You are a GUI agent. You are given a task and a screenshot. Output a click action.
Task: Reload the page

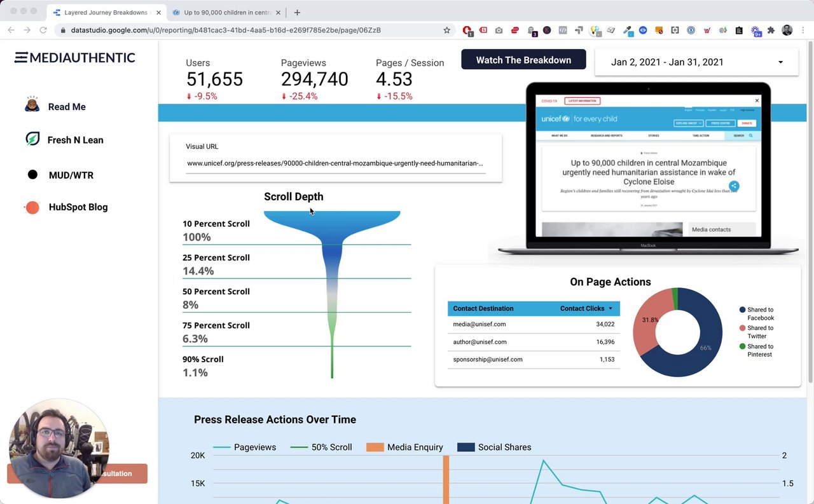43,30
